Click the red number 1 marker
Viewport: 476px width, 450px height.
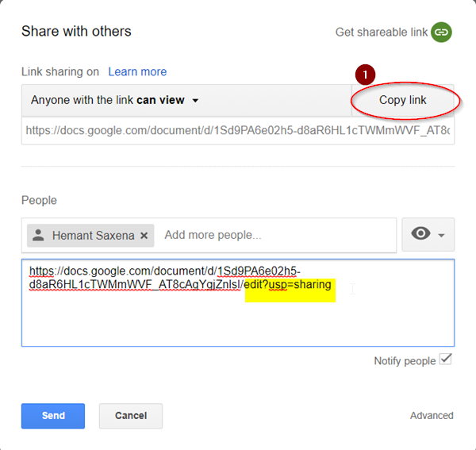click(x=364, y=74)
